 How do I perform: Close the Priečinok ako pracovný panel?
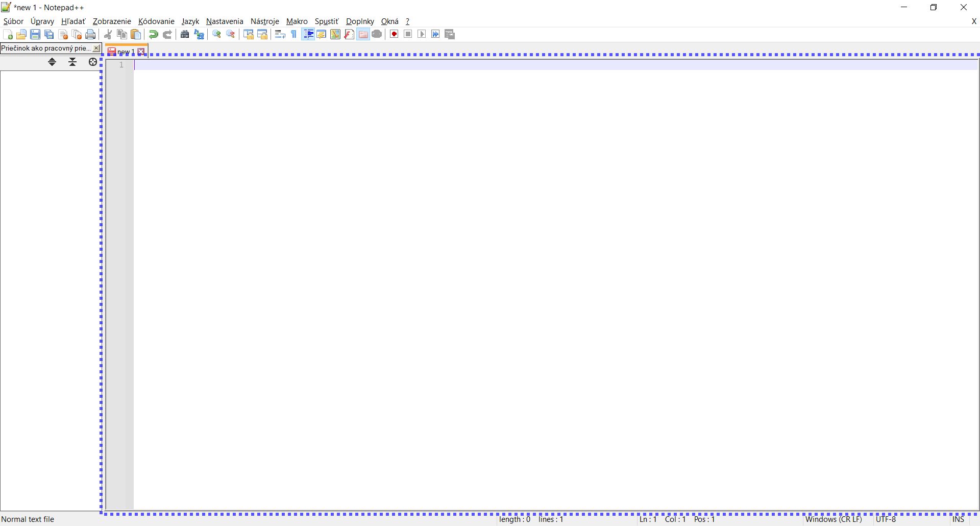point(96,48)
